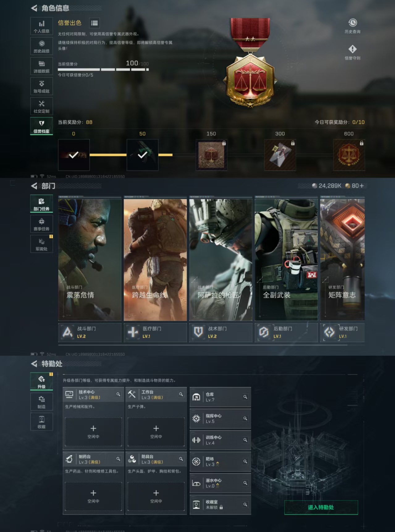The width and height of the screenshot is (395, 532).
Task: Click the magnifier icon on 仓库 row
Action: coord(245,397)
